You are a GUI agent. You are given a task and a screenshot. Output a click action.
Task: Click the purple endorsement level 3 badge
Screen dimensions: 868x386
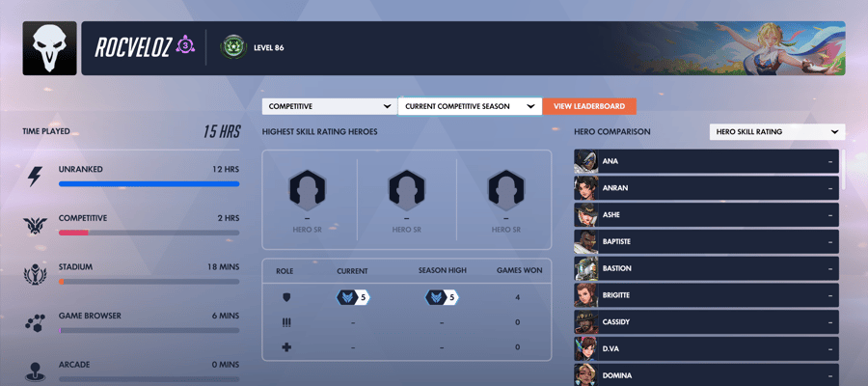(185, 44)
